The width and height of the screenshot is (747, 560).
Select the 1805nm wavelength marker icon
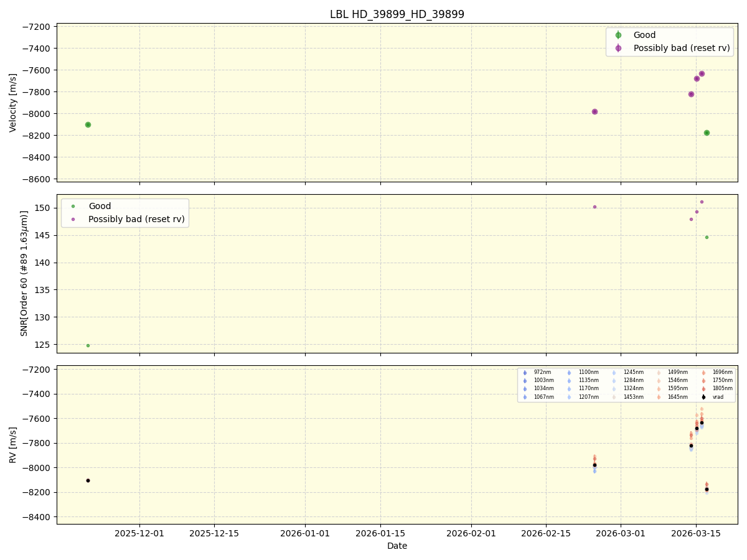[x=703, y=388]
